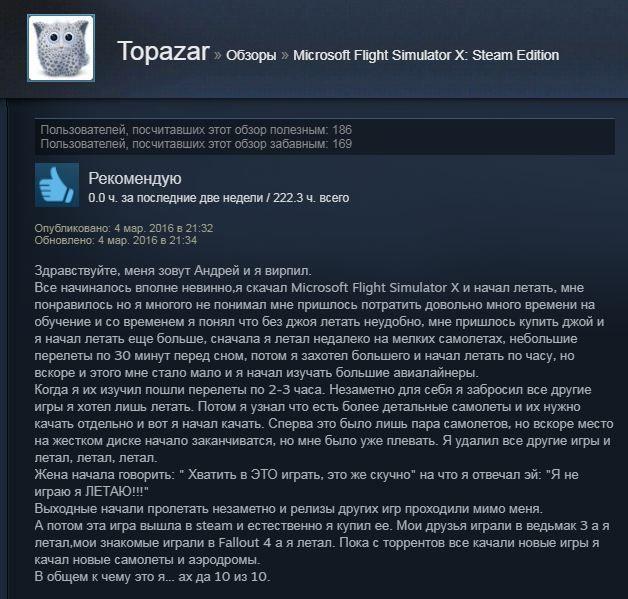Click the first » breadcrumb separator after Topazar
The image size is (628, 599).
[x=217, y=55]
